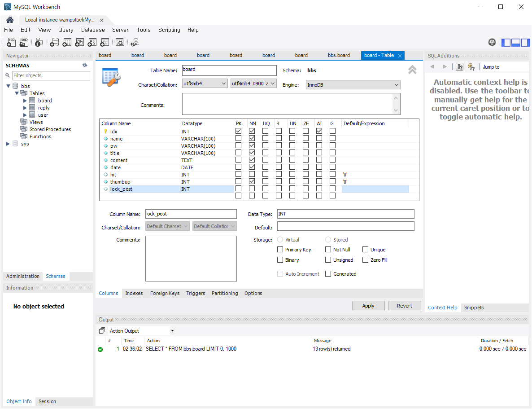The image size is (532, 409).
Task: Open the Database menu
Action: (93, 30)
